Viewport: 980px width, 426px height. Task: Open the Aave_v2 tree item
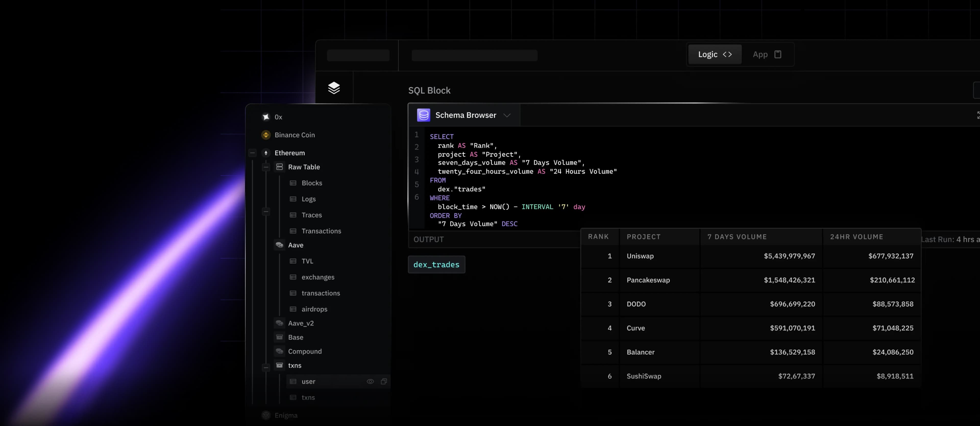(301, 323)
